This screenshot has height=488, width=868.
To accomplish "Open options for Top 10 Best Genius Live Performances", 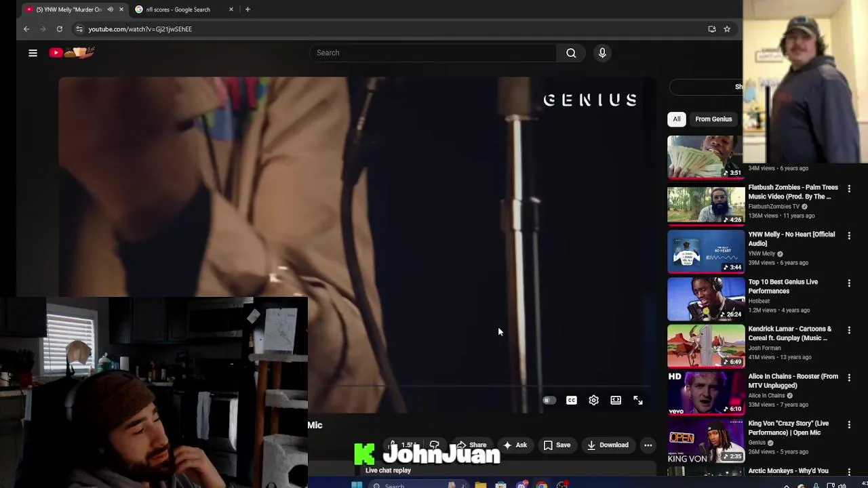I will click(849, 283).
